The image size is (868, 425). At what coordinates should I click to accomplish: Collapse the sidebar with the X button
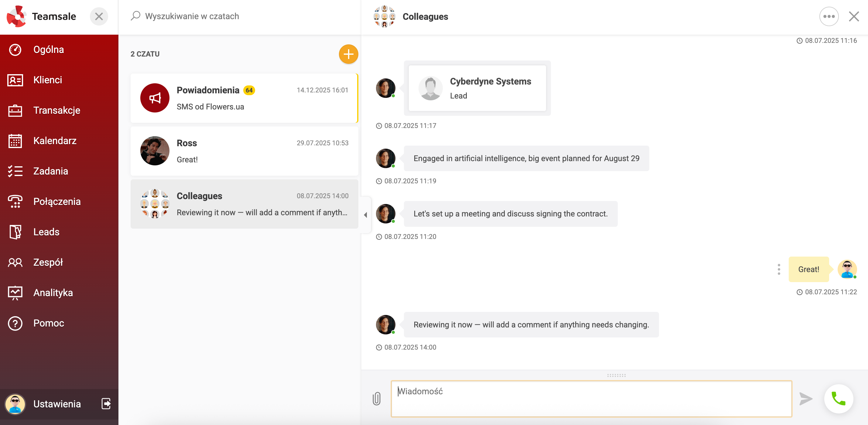(x=99, y=16)
